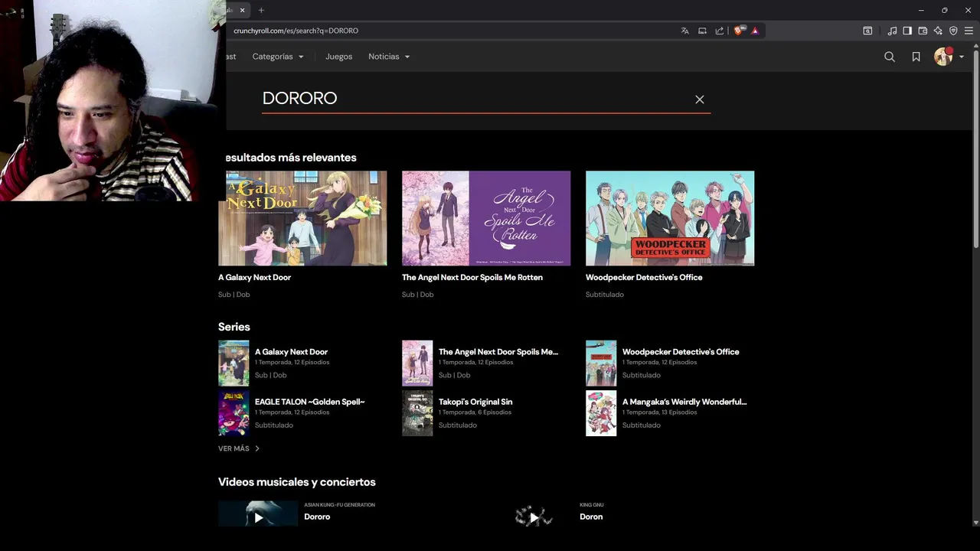
Task: Click the Doron music video title
Action: click(x=591, y=517)
